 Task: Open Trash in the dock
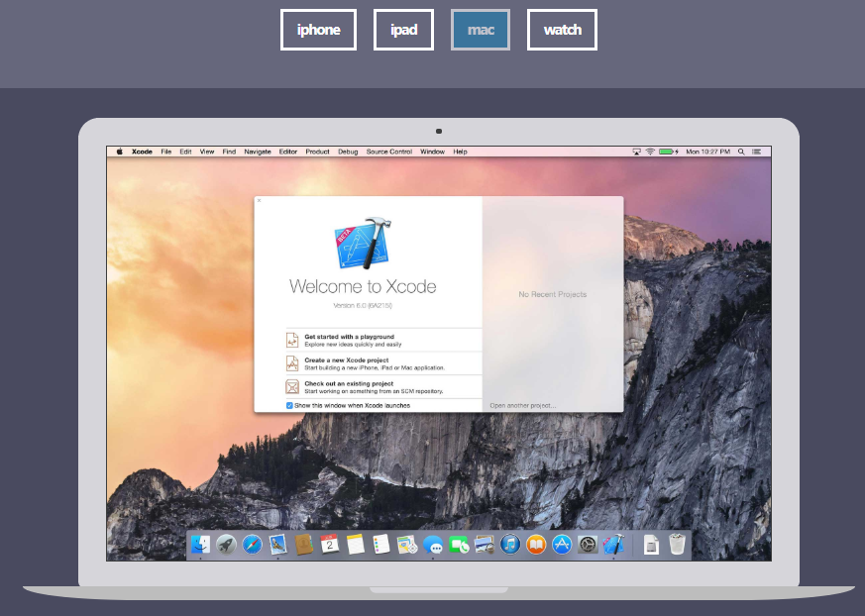[677, 545]
